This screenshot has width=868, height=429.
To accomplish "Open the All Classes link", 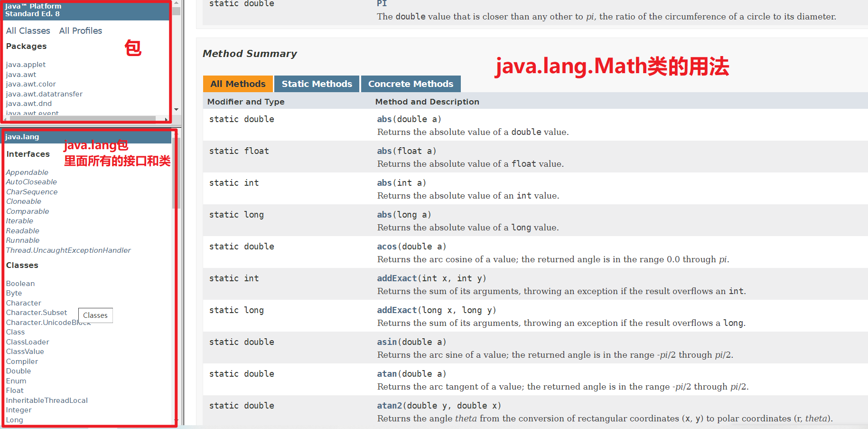I will click(x=28, y=31).
